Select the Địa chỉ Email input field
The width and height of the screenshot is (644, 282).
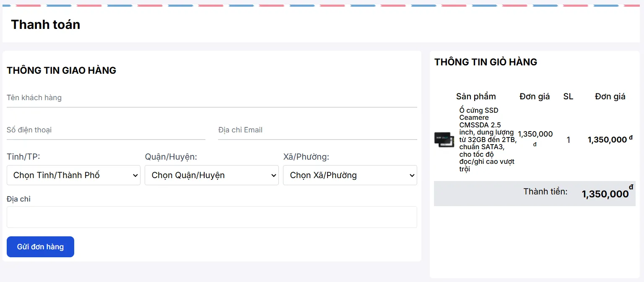317,130
